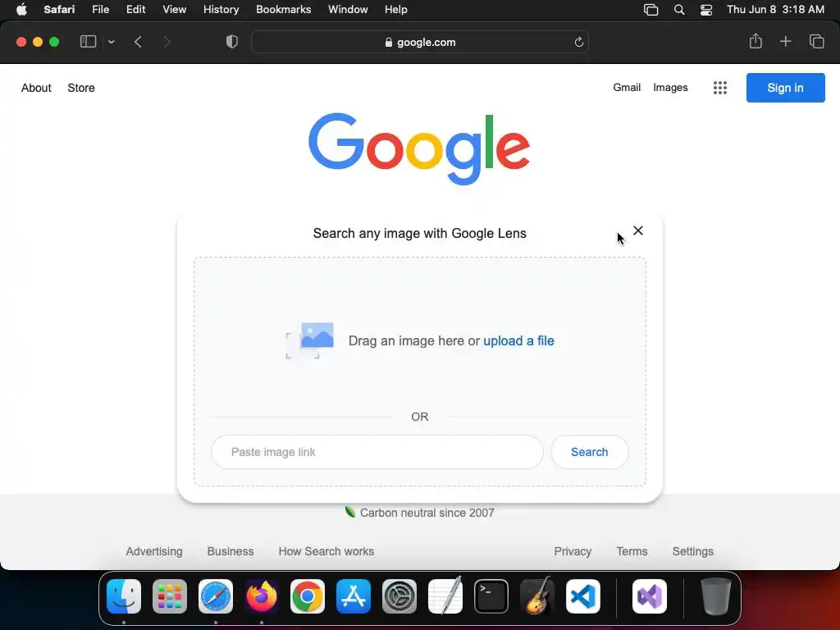Add a new tab with plus icon
The height and width of the screenshot is (630, 840).
(785, 41)
